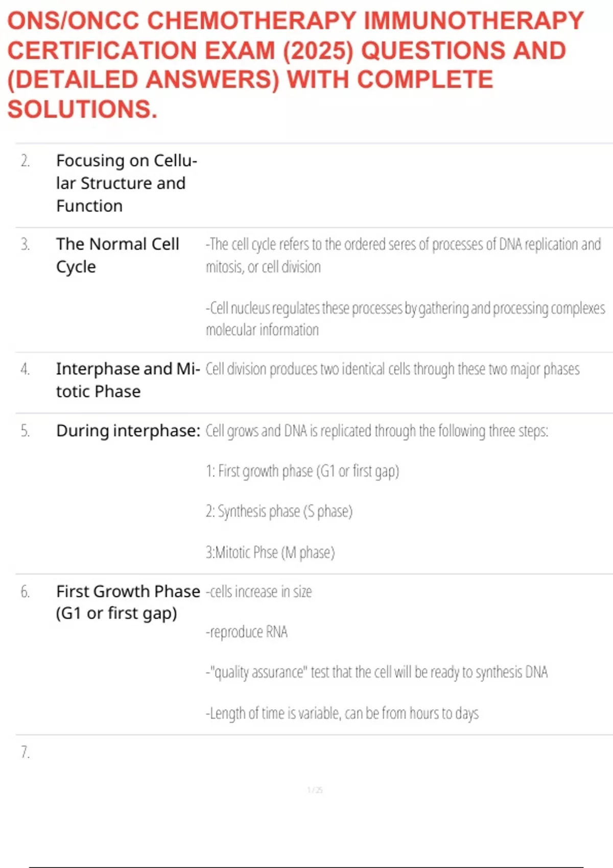
Task: Select term 'Focusing on Cellular Structure and Function'
Action: click(127, 183)
